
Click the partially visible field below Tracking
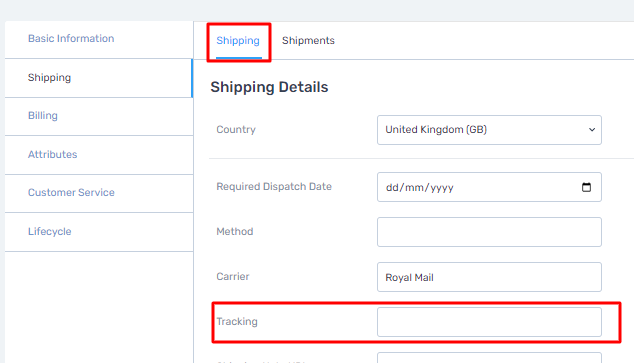(x=489, y=358)
